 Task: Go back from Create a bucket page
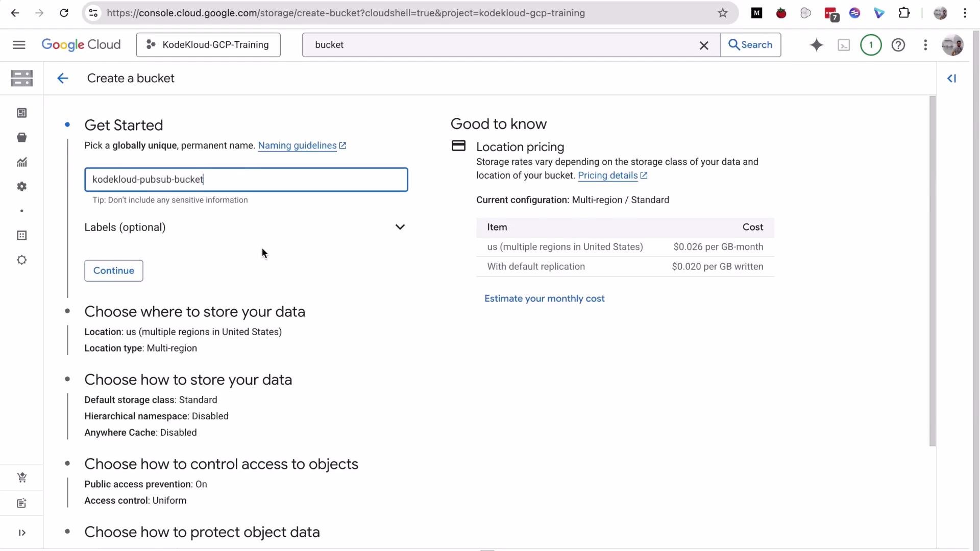62,78
